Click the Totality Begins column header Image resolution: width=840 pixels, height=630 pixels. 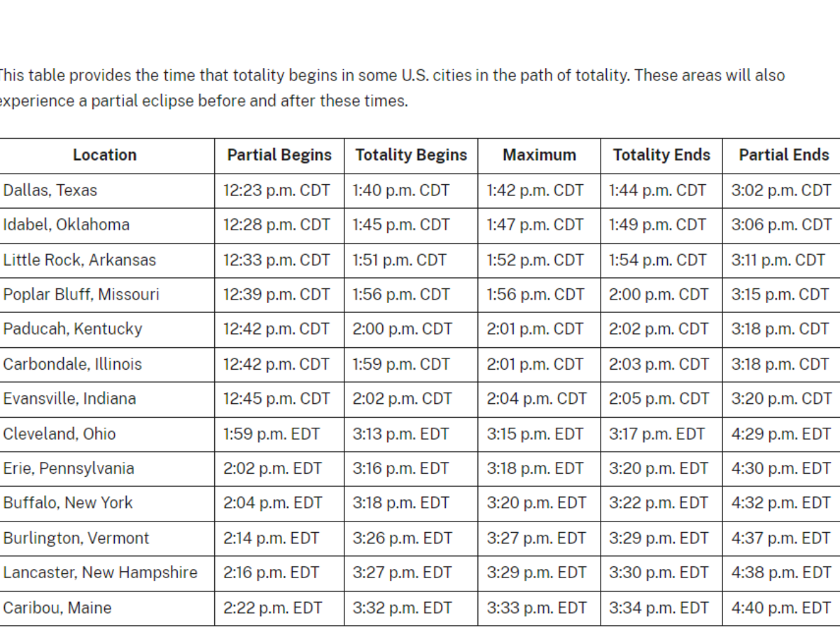(411, 155)
